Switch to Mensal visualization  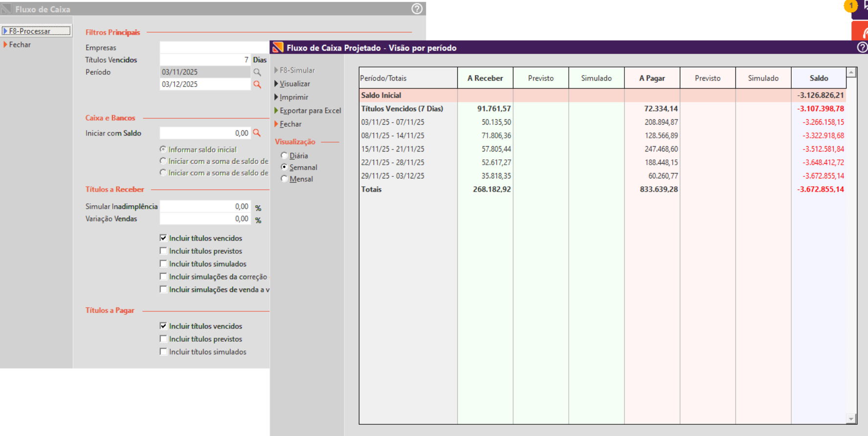tap(284, 179)
